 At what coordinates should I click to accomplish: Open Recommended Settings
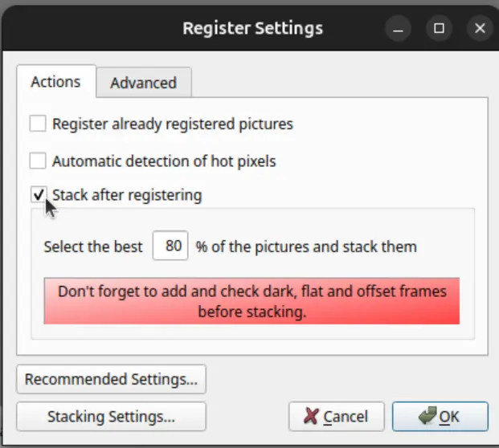pyautogui.click(x=111, y=379)
